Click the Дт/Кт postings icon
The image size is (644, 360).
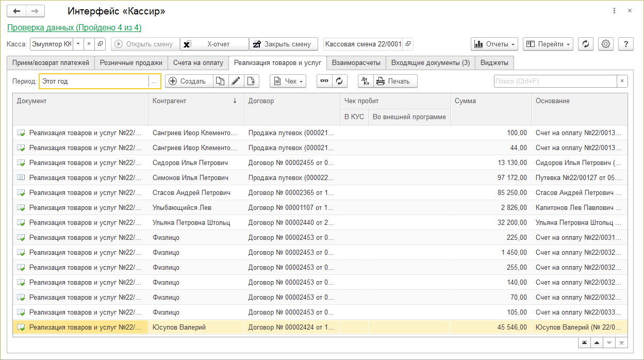(x=365, y=81)
